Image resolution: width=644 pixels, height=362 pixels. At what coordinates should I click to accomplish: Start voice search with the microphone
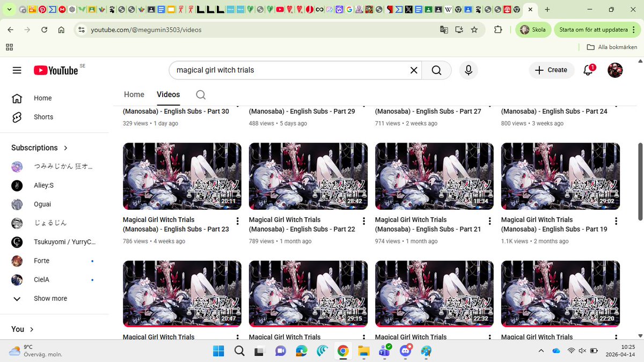[x=469, y=70]
